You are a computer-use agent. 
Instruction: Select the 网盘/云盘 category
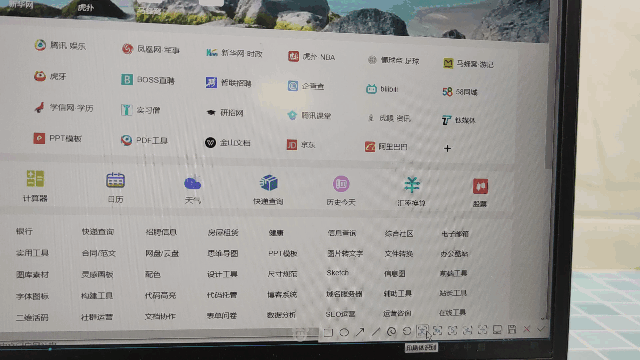162,253
